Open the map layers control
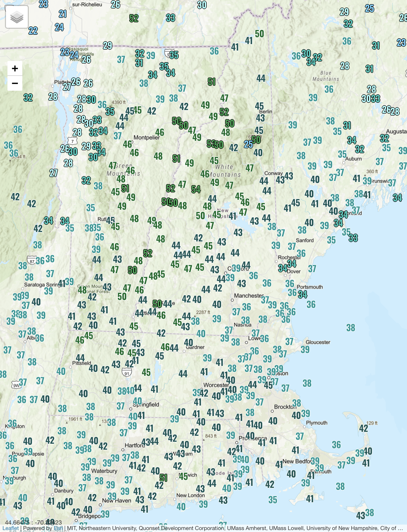Screen dimensions: 407x532 tap(17, 17)
